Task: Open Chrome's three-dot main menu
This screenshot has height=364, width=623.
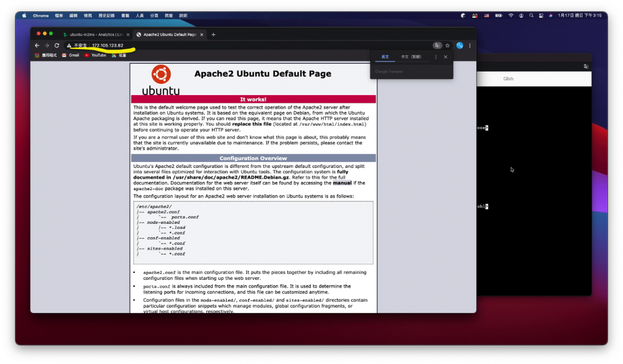Action: (x=470, y=45)
